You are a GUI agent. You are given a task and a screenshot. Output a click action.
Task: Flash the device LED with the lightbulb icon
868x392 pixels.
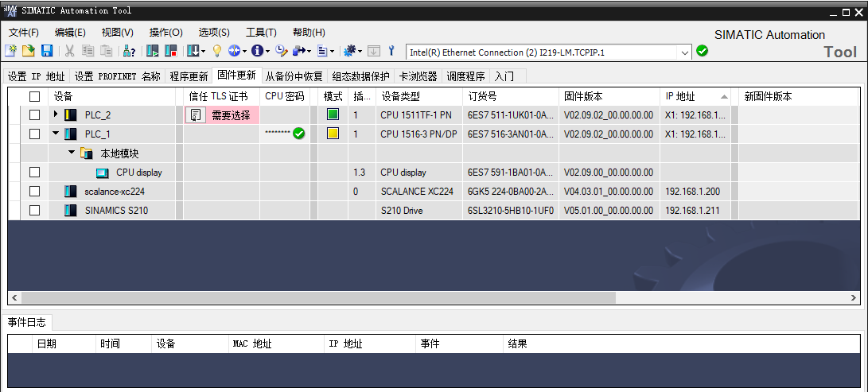217,51
